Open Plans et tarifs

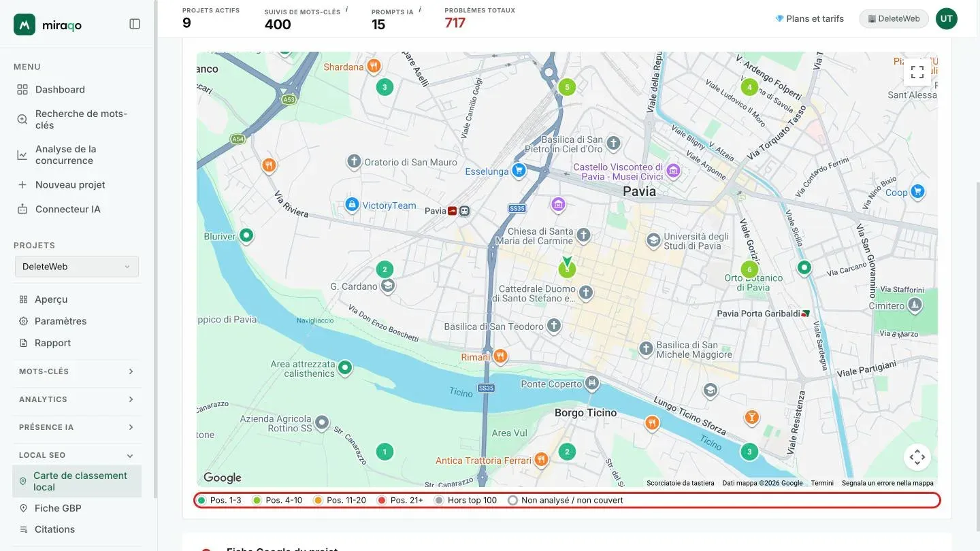809,19
